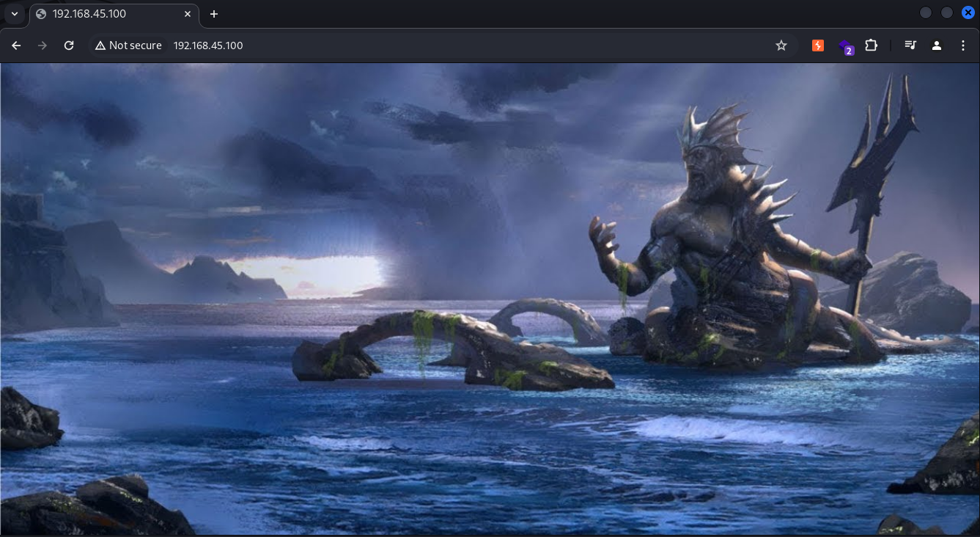
Task: Open the Chrome three-dot menu
Action: pos(963,45)
